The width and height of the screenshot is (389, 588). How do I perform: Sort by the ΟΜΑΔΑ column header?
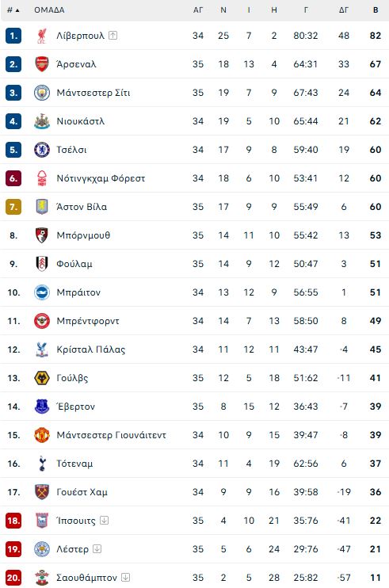click(49, 10)
